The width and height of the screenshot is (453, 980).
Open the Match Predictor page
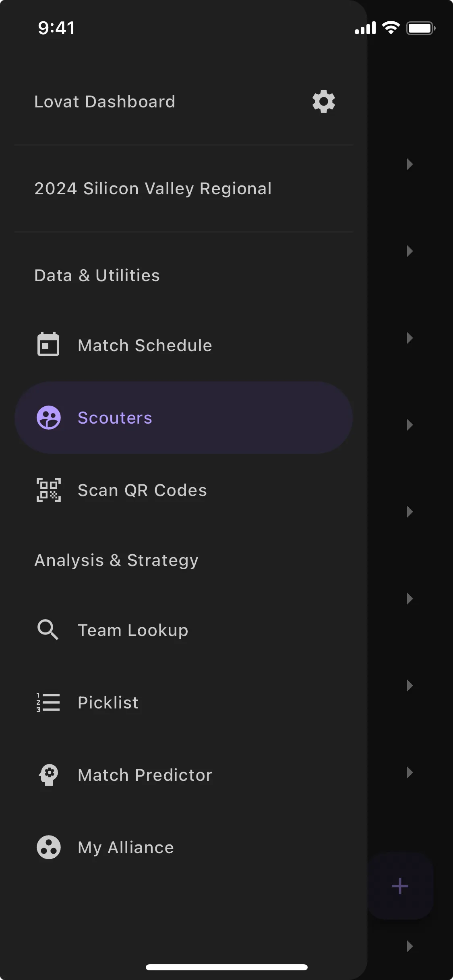coord(145,775)
